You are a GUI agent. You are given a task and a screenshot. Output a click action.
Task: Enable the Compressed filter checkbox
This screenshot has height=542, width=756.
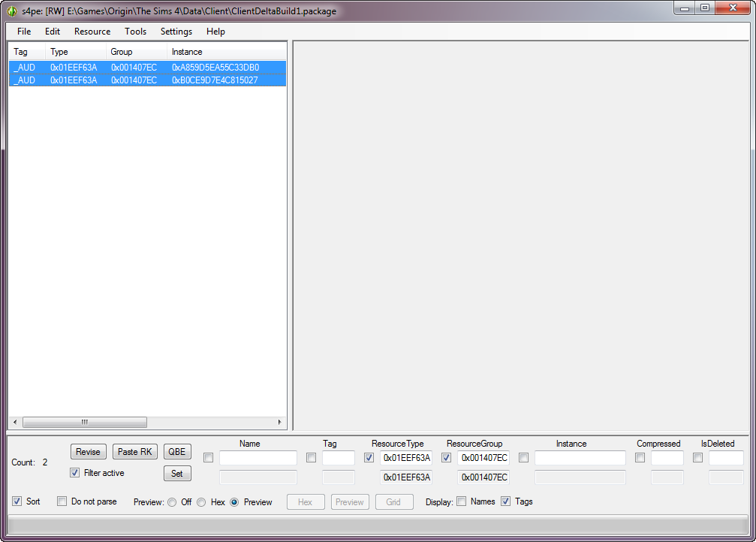tap(640, 458)
